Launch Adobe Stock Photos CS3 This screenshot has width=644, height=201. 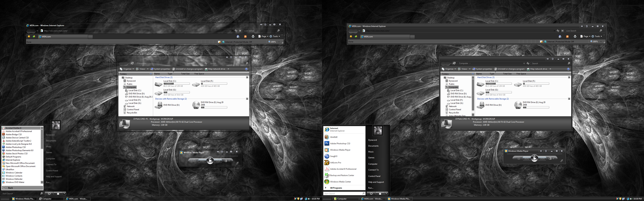[16, 154]
